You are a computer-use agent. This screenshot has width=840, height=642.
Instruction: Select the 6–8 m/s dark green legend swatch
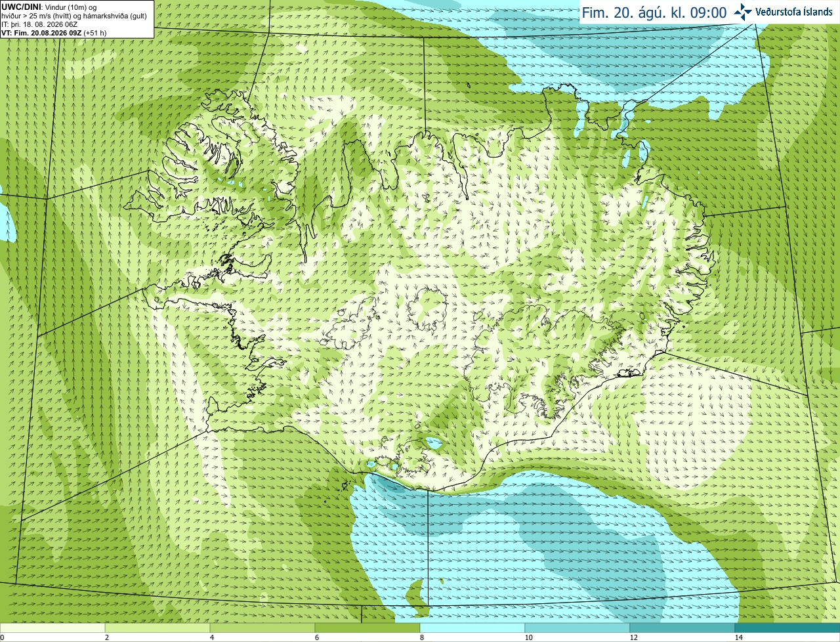(x=367, y=628)
